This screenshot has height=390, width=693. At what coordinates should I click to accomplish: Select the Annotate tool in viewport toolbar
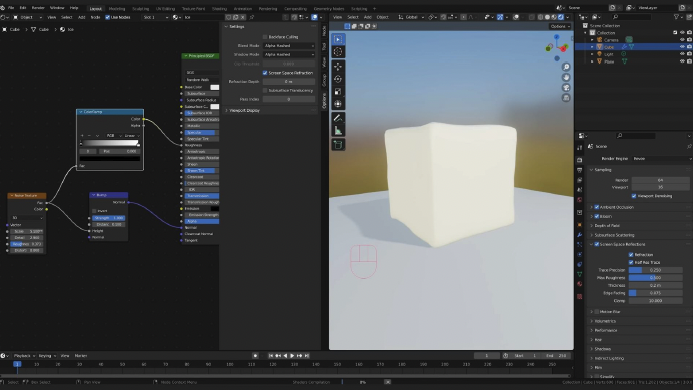338,119
